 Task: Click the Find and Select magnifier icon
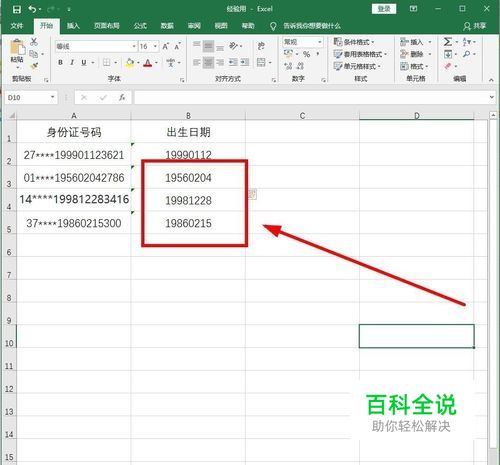467,54
